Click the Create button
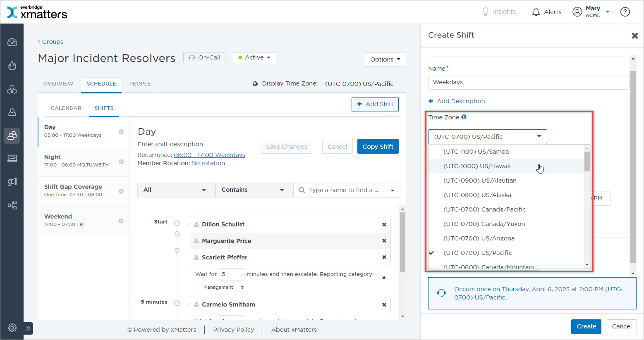644x340 pixels. tap(587, 326)
